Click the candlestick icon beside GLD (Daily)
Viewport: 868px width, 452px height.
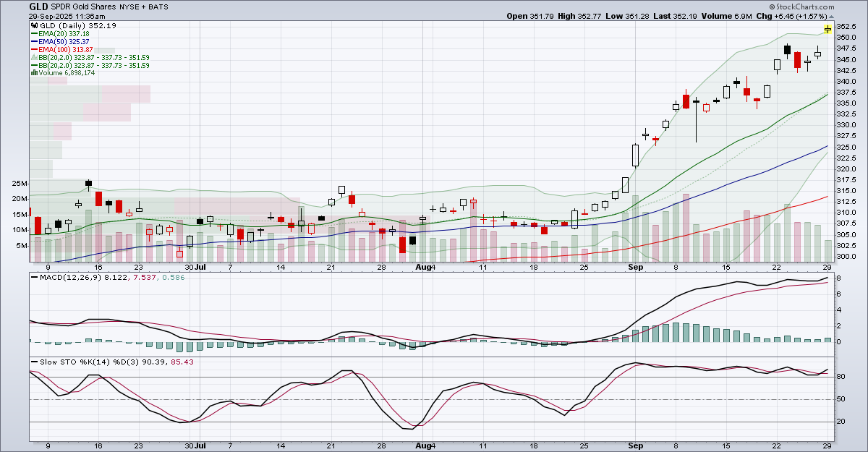(33, 25)
